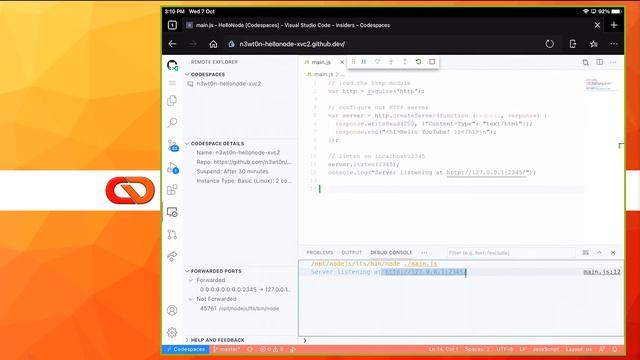Close the main.js editor tab
Viewport: 640px width, 360px height.
342,62
